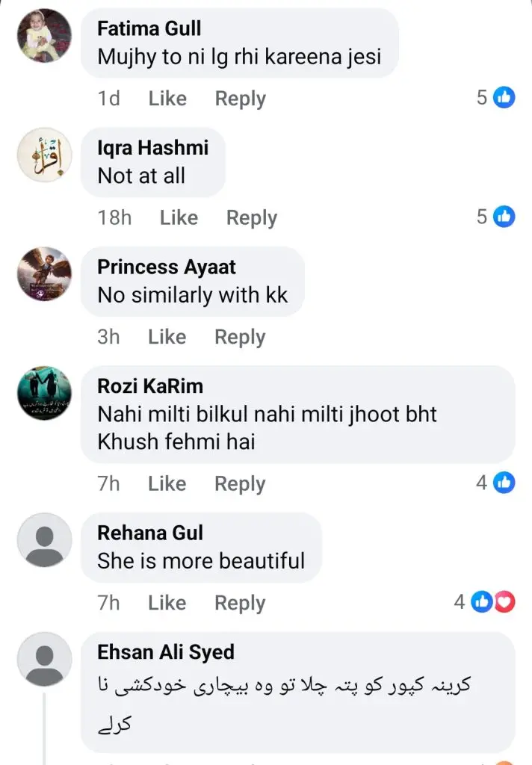Image resolution: width=532 pixels, height=765 pixels.
Task: Open Fatima Gull's profile picture
Action: (x=44, y=35)
